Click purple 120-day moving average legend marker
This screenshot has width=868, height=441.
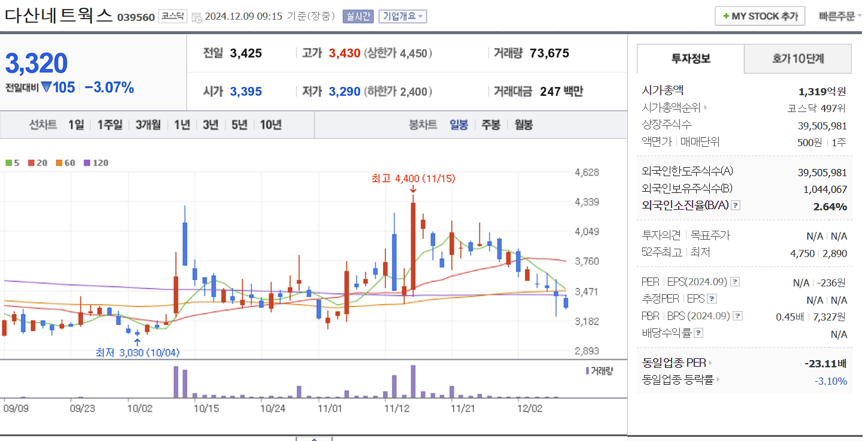click(x=87, y=163)
